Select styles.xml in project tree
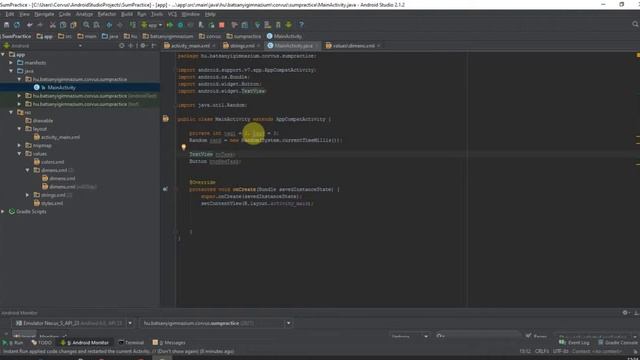The image size is (640, 360). point(52,203)
